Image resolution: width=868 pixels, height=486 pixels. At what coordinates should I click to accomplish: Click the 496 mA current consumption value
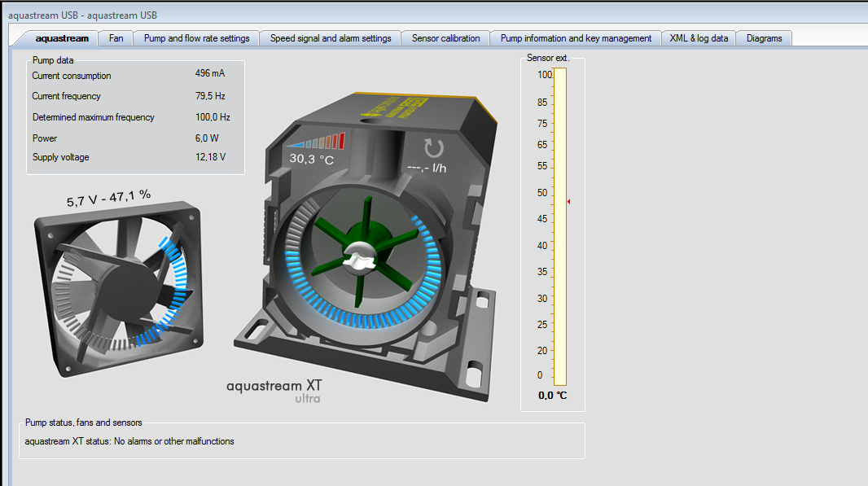point(210,73)
